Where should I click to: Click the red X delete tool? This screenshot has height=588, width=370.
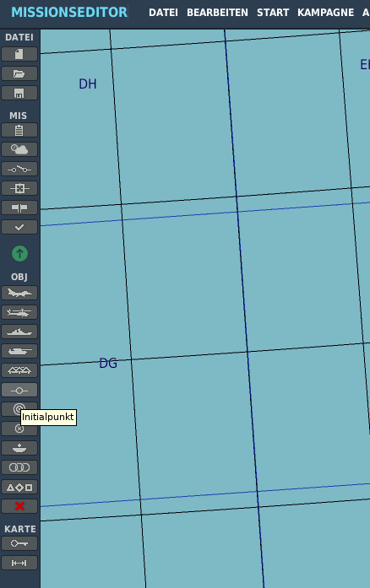coord(19,506)
